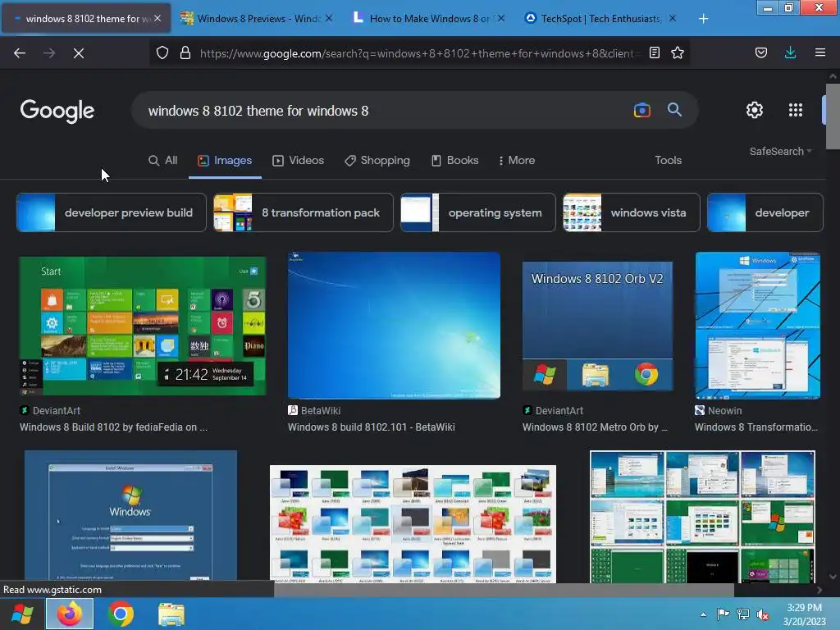The image size is (840, 630).
Task: Close the 'windows 8 8102 theme' tab
Action: click(157, 18)
